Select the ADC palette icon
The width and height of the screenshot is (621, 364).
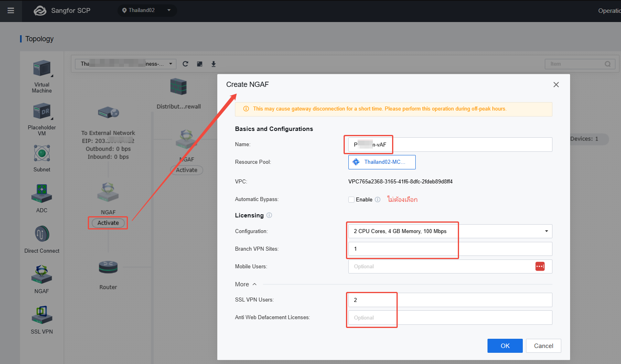[42, 193]
